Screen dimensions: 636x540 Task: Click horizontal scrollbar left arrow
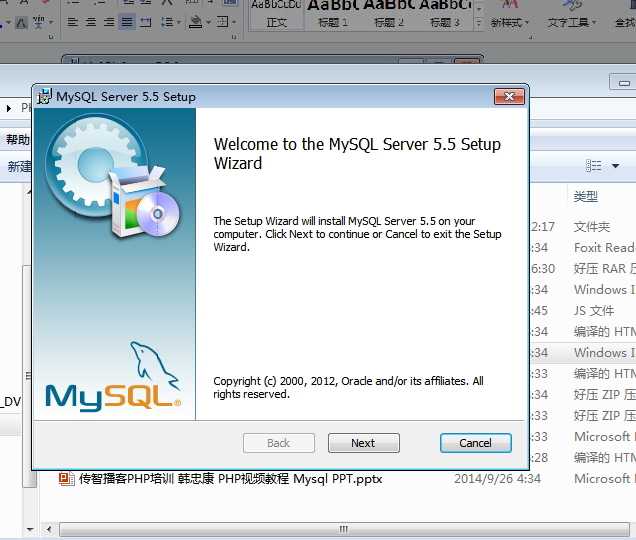click(x=49, y=529)
